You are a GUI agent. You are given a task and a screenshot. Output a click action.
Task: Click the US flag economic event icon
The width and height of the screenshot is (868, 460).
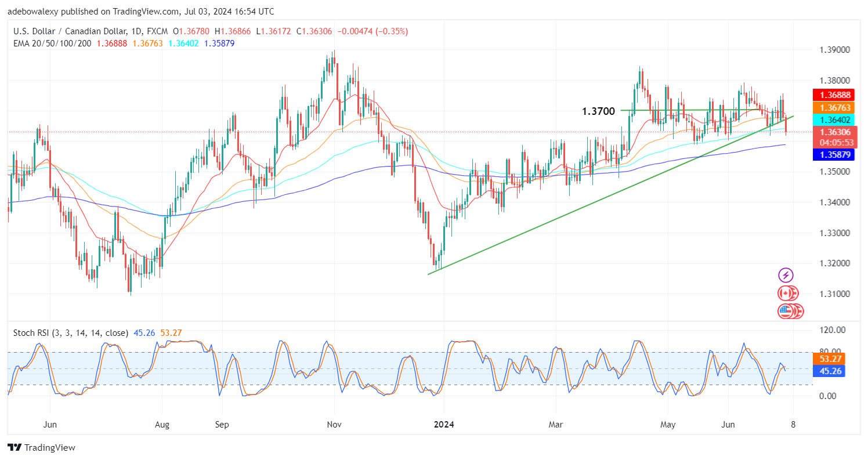click(785, 312)
